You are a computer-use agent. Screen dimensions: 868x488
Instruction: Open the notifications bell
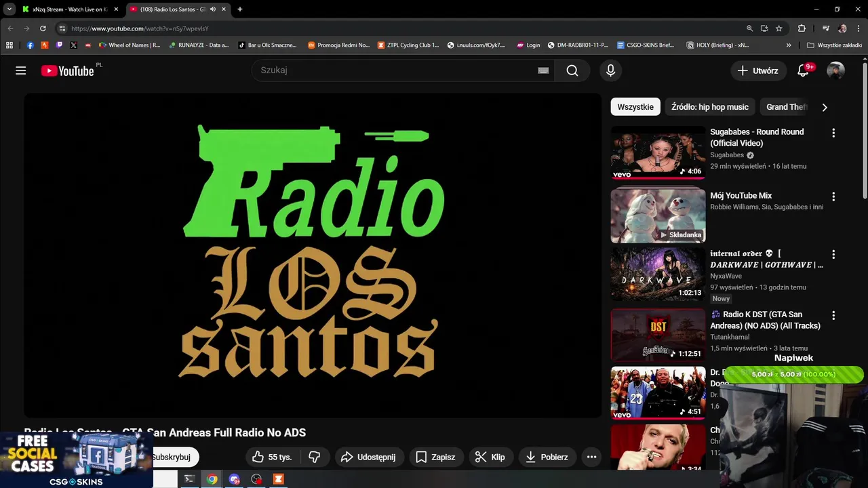803,70
